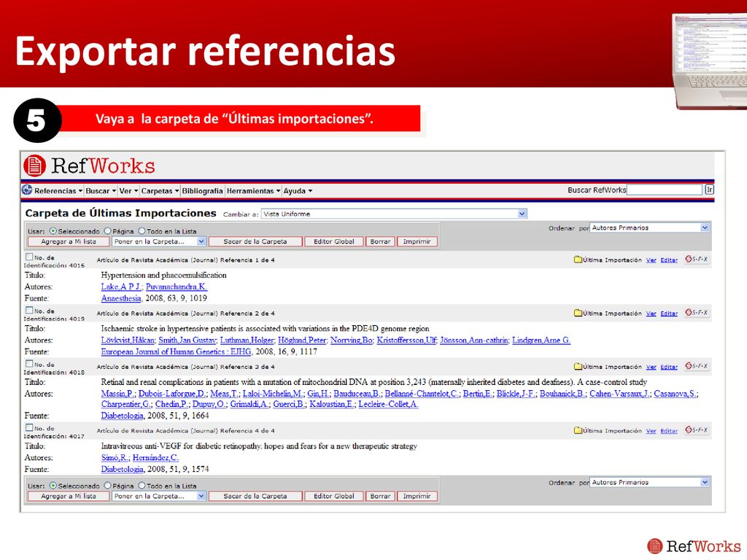Image resolution: width=747 pixels, height=560 pixels.
Task: Select bottom Página radio button
Action: pyautogui.click(x=108, y=486)
